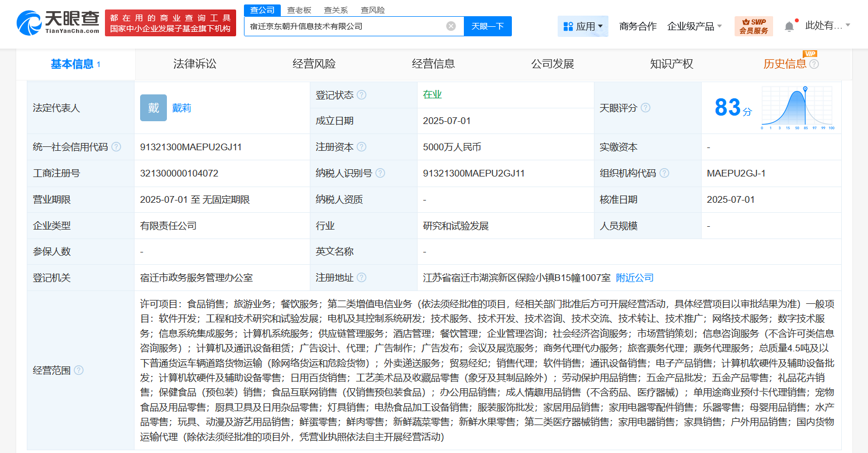The height and width of the screenshot is (453, 868).
Task: Open legal representative 戴莉 link
Action: point(182,108)
